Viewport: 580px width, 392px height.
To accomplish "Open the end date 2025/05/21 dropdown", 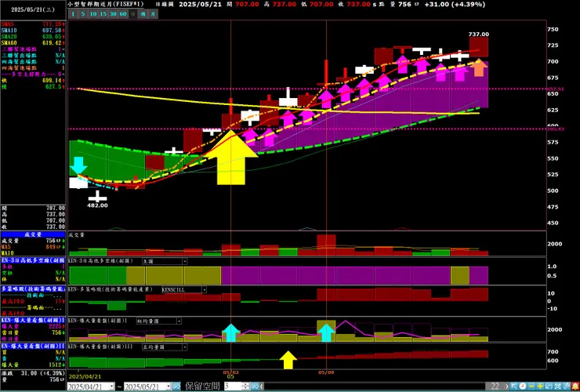I will tap(169, 387).
